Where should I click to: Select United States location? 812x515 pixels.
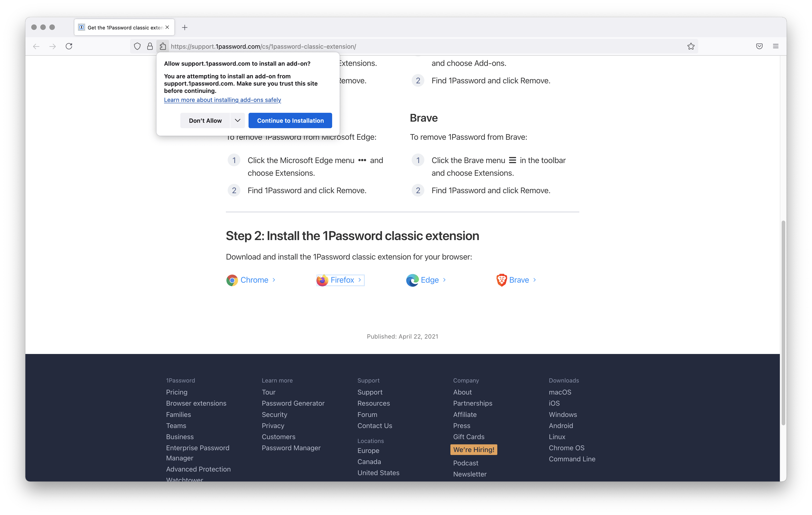[x=378, y=473]
